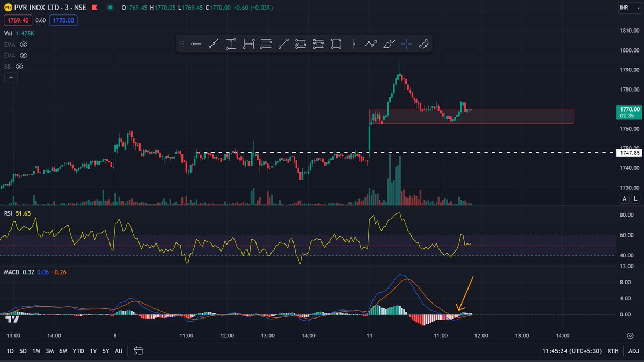Toggle ADJ dividend adjustment
Screen dimensions: 644x362
pyautogui.click(x=633, y=351)
